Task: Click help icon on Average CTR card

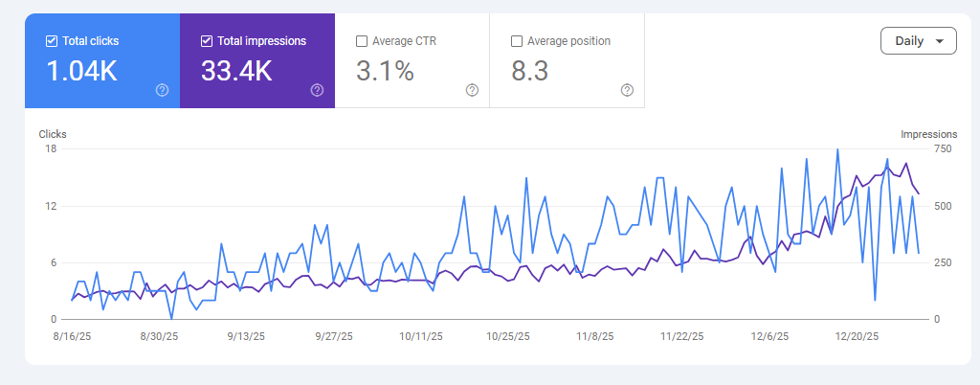Action: coord(472,90)
